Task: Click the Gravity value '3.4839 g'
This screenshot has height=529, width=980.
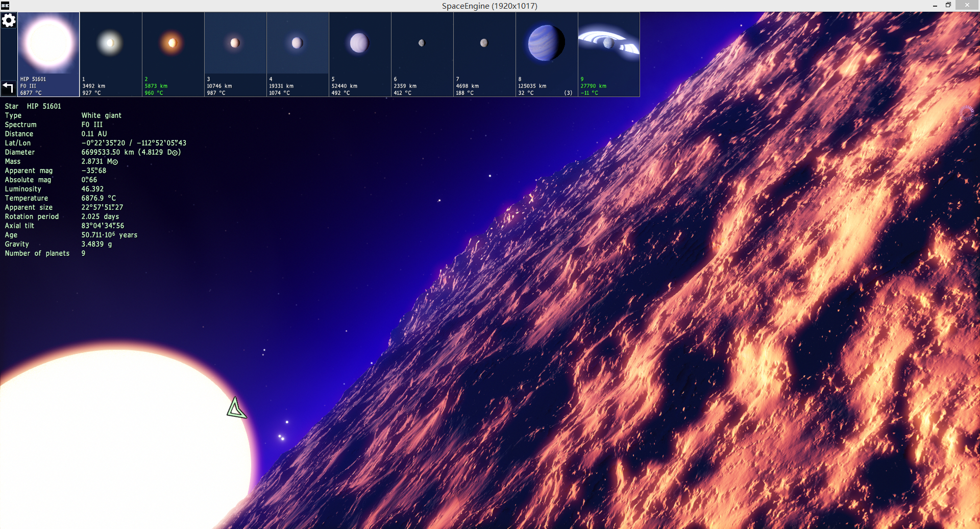Action: 96,244
